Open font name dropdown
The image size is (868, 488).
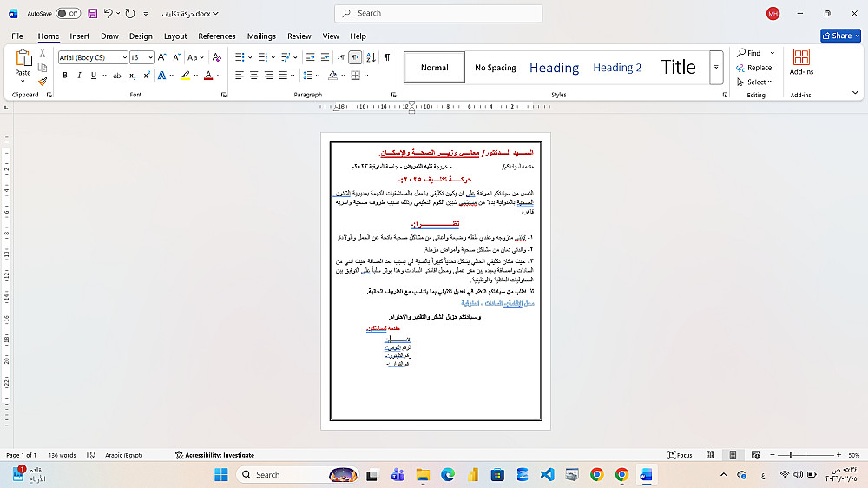(x=124, y=57)
